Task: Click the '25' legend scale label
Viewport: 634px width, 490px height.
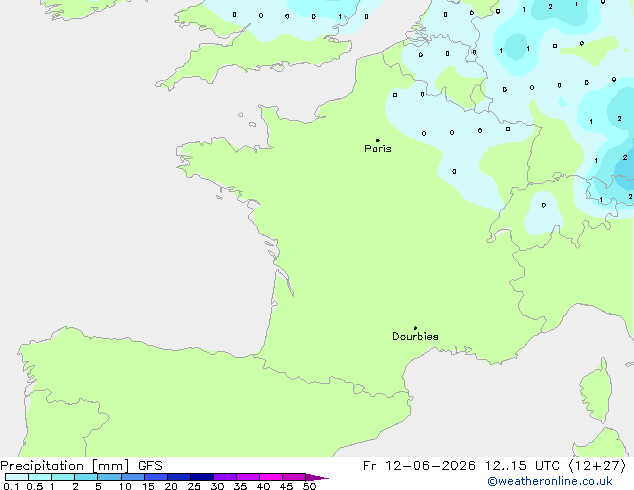Action: (x=194, y=486)
